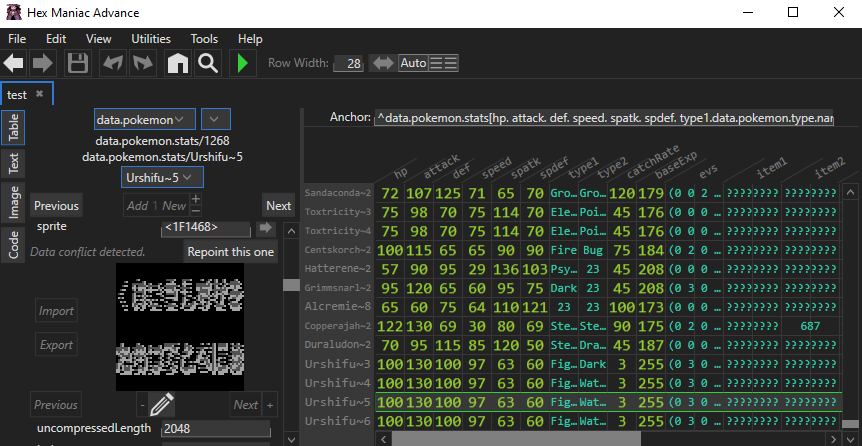
Task: Click the save disk icon
Action: coord(77,64)
